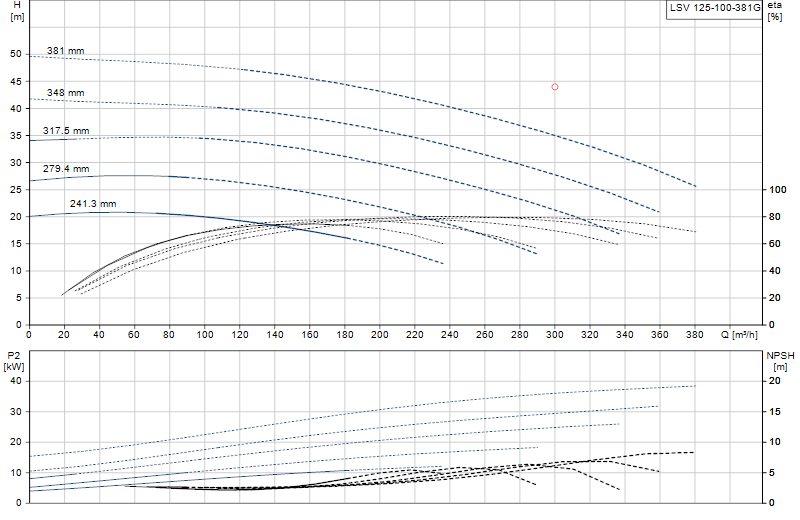Click the 30 value on P2 axis
The height and width of the screenshot is (520, 800).
pos(16,412)
